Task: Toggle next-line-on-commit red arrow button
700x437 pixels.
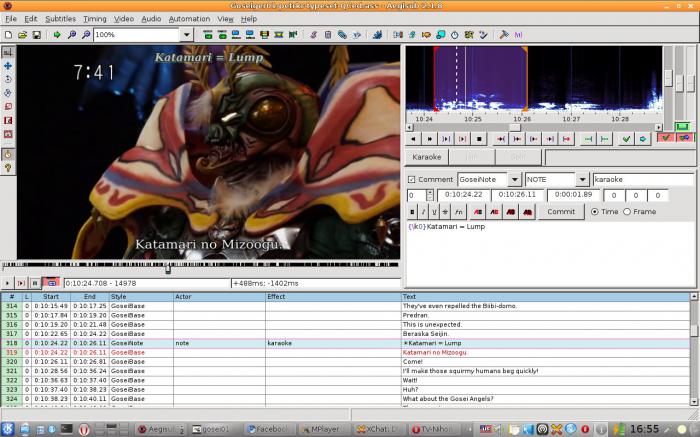Action: click(684, 138)
